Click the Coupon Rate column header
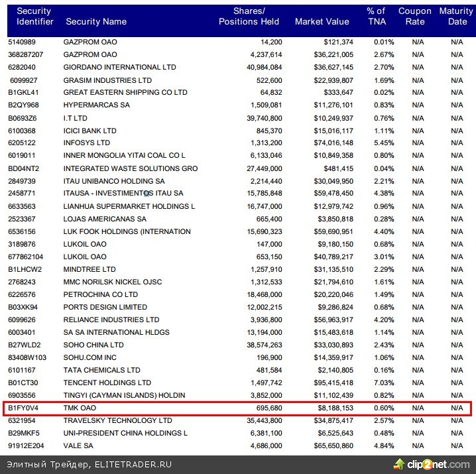The width and height of the screenshot is (476, 474). click(415, 17)
